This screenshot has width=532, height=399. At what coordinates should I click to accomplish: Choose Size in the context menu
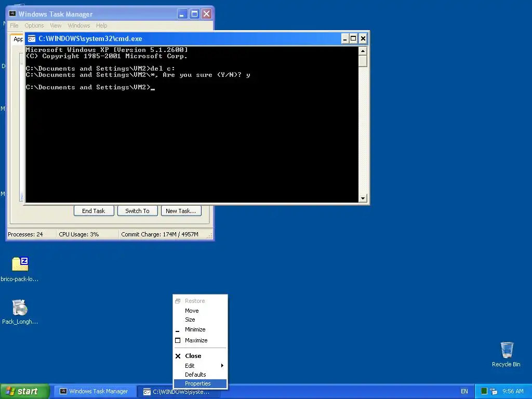(200, 320)
